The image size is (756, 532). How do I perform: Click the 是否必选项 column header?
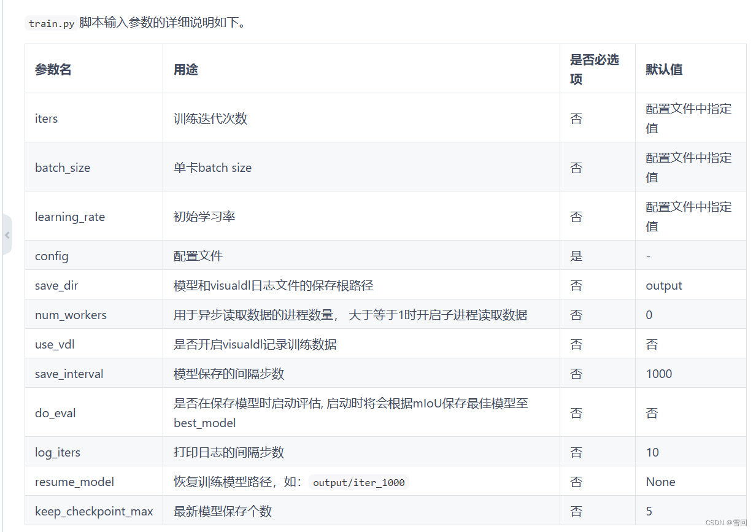click(x=595, y=68)
